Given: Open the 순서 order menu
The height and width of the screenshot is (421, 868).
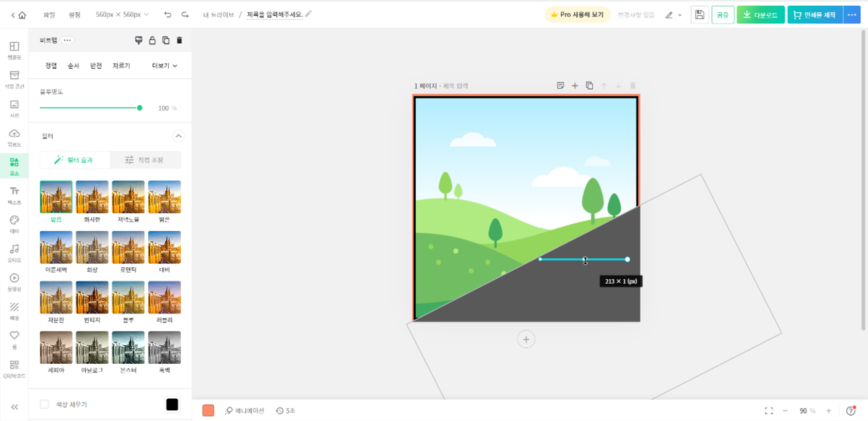Looking at the screenshot, I should pos(74,65).
